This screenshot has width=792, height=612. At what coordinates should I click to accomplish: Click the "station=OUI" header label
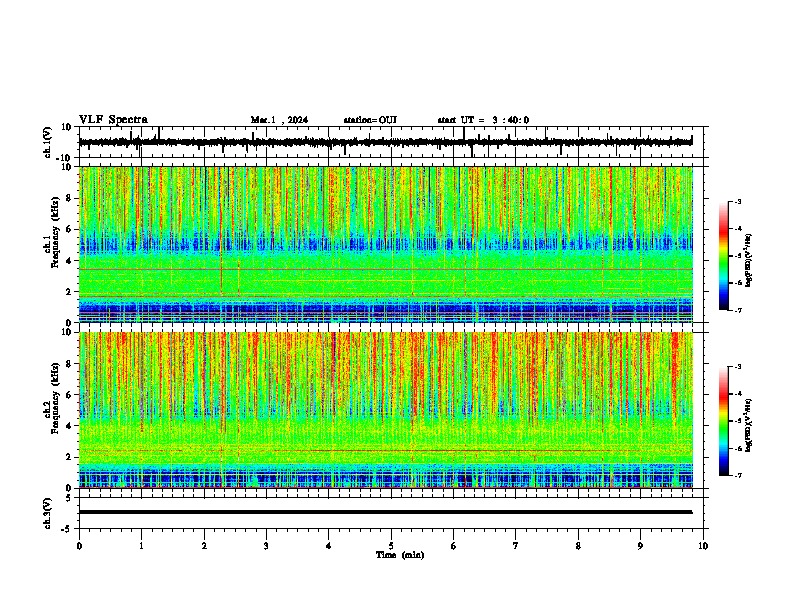370,120
